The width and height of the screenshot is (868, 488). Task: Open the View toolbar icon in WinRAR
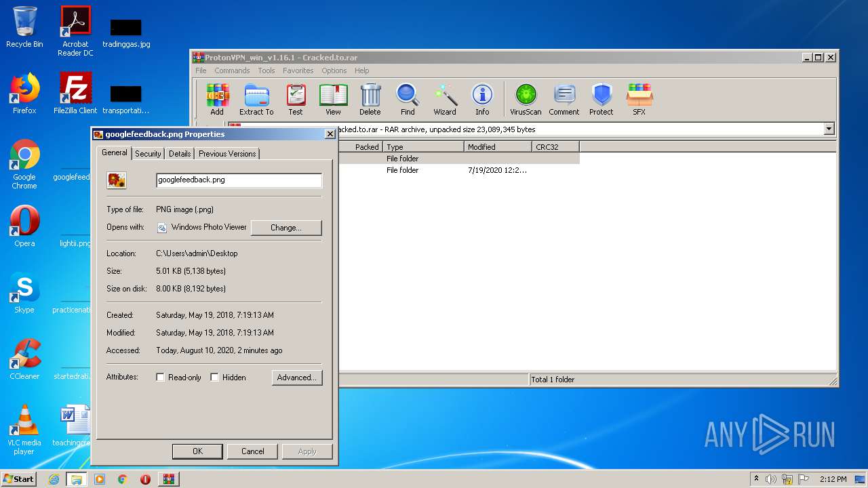pos(333,100)
